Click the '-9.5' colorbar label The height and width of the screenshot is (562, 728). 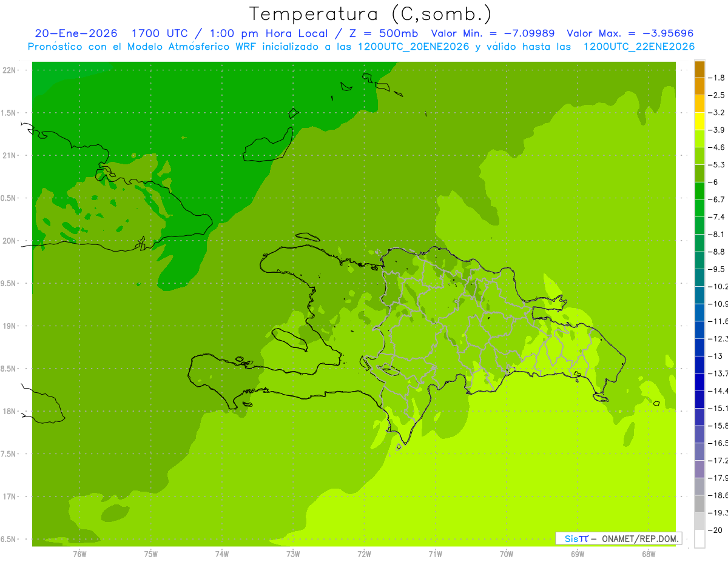[718, 269]
